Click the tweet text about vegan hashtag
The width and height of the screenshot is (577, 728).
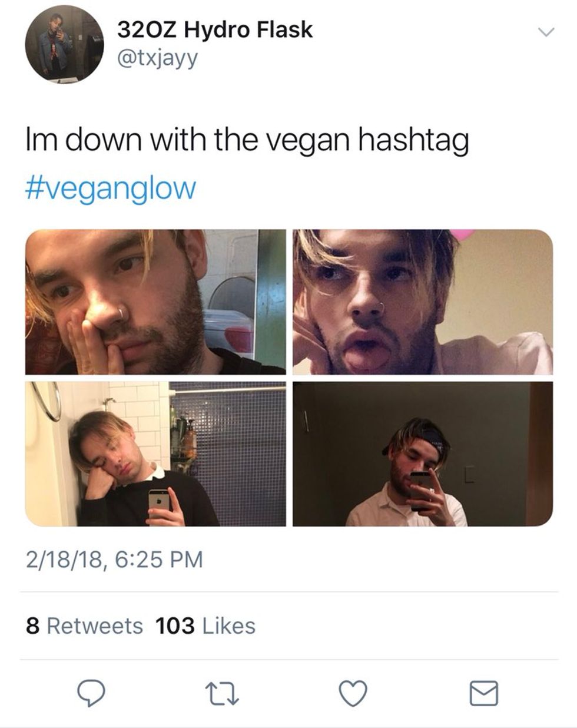pyautogui.click(x=247, y=141)
